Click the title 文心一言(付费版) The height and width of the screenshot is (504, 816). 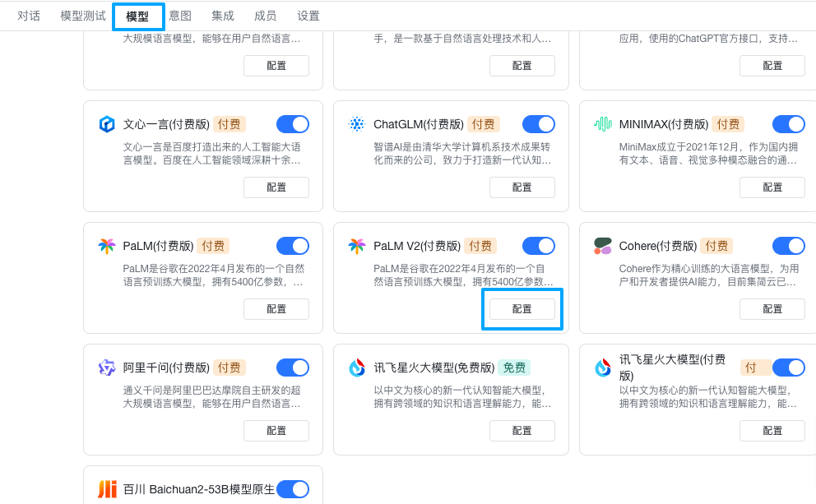tap(166, 124)
